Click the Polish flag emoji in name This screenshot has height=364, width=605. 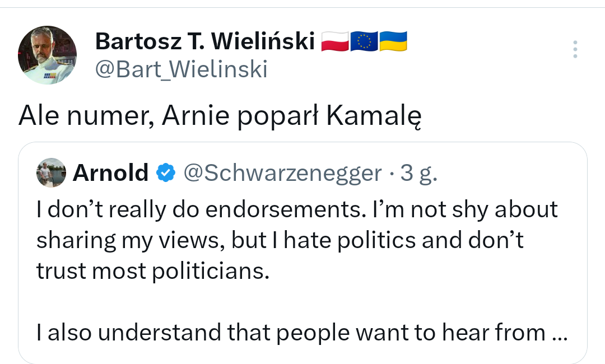pos(335,41)
